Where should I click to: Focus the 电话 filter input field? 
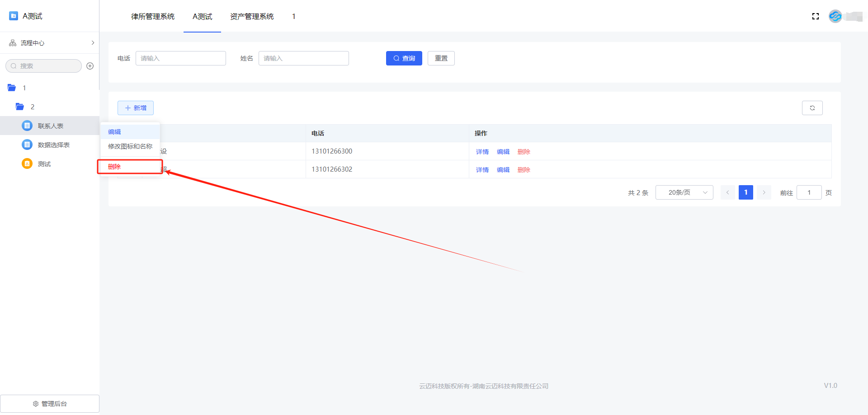click(x=180, y=58)
